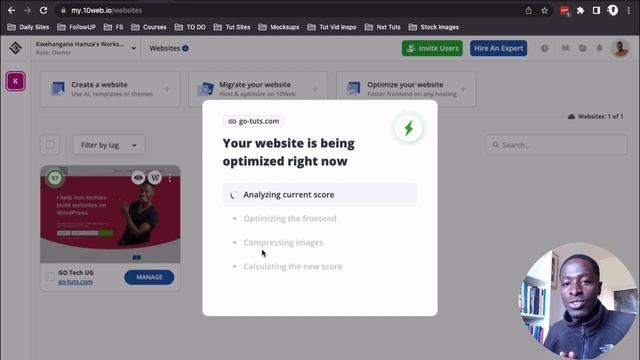Viewport: 640px width, 360px height.
Task: Open the Courses bookmark folder
Action: click(x=149, y=27)
